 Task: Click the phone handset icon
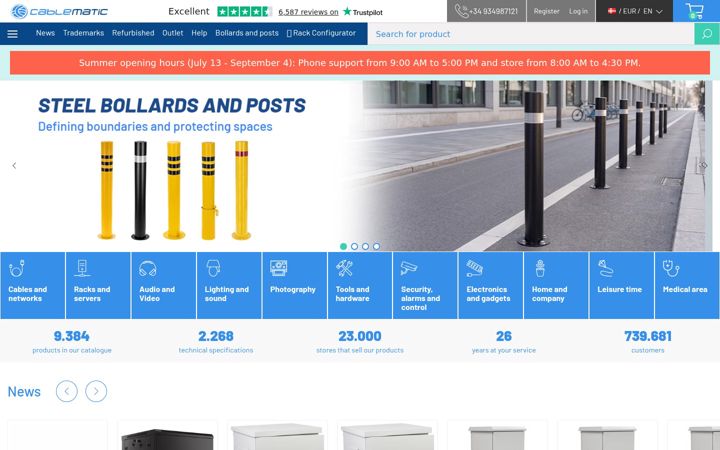pyautogui.click(x=461, y=11)
